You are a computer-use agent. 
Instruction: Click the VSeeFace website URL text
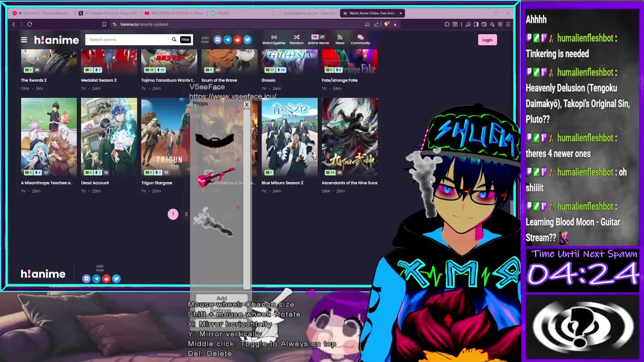pos(232,97)
